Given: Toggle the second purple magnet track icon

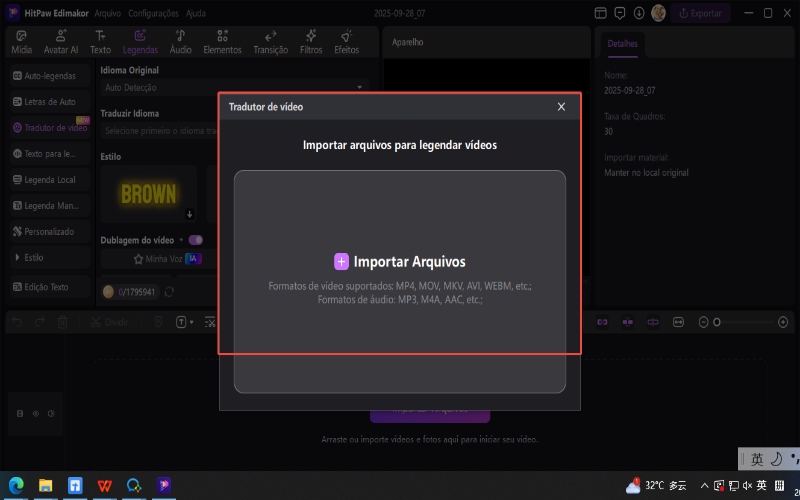Looking at the screenshot, I should [628, 322].
